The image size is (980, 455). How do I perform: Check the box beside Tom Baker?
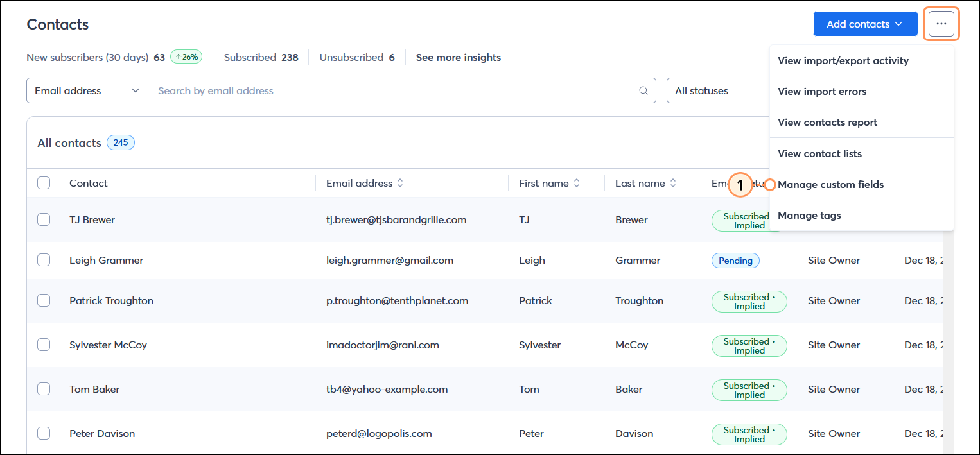point(43,389)
